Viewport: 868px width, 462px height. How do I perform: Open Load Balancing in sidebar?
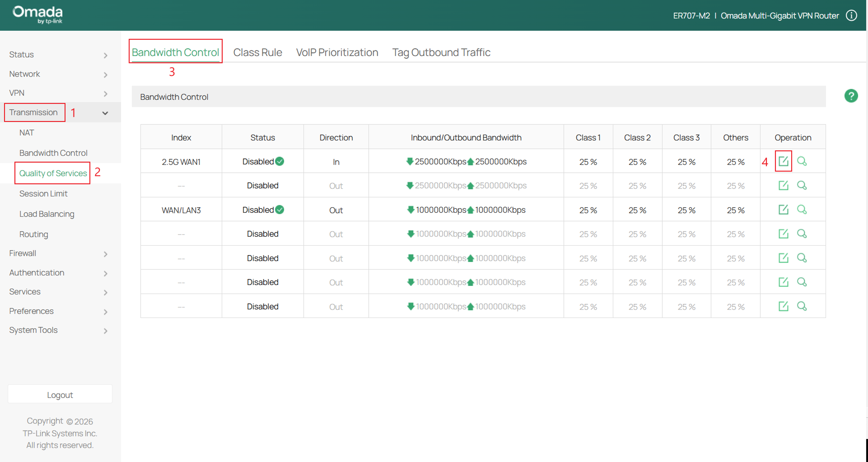47,214
